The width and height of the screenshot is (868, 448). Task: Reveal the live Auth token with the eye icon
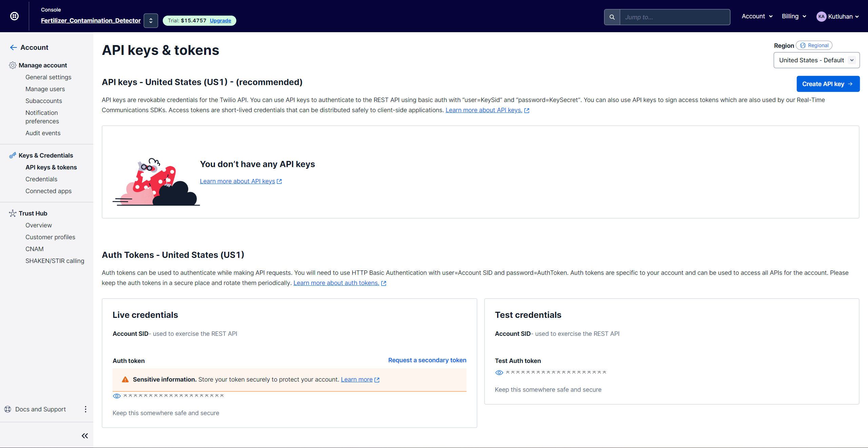tap(117, 396)
